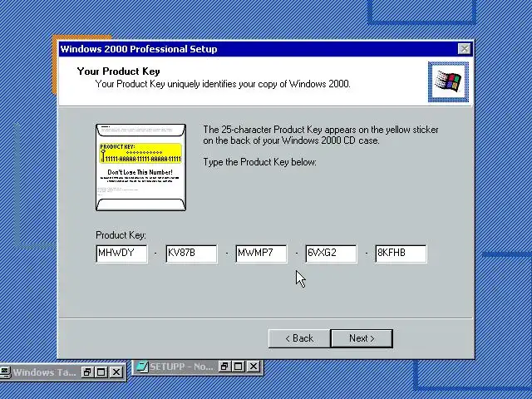Place the cursor in the 8KFHB key field
532x399 pixels.
click(x=401, y=254)
